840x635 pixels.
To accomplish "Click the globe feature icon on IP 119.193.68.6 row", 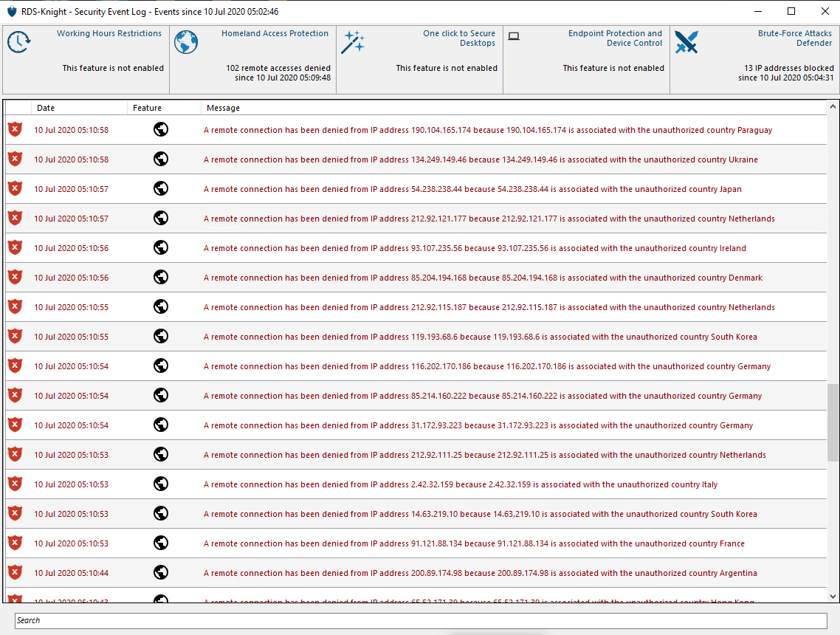I will click(161, 336).
